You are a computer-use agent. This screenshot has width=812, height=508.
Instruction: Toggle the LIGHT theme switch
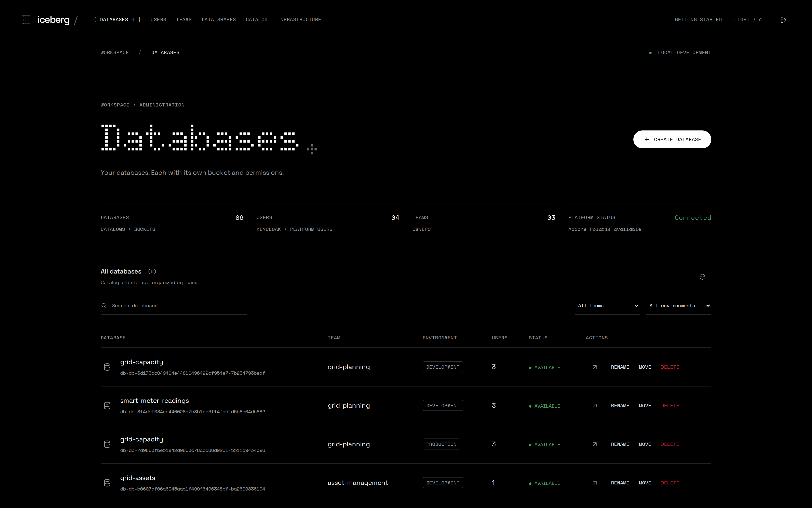tap(748, 20)
